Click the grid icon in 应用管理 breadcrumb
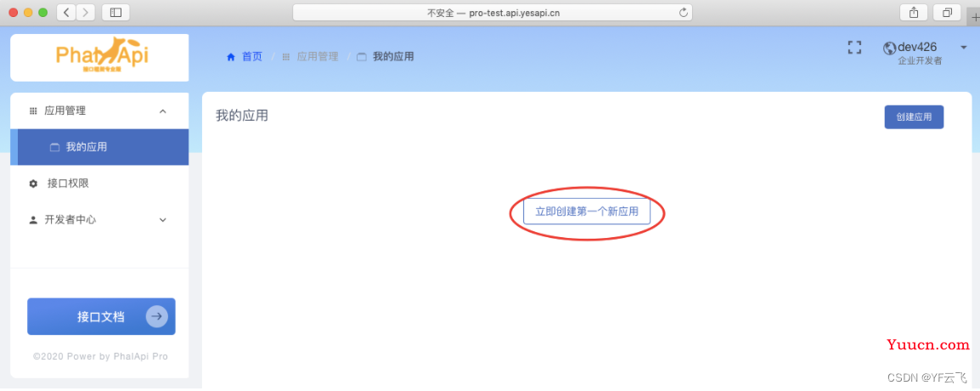 (286, 57)
